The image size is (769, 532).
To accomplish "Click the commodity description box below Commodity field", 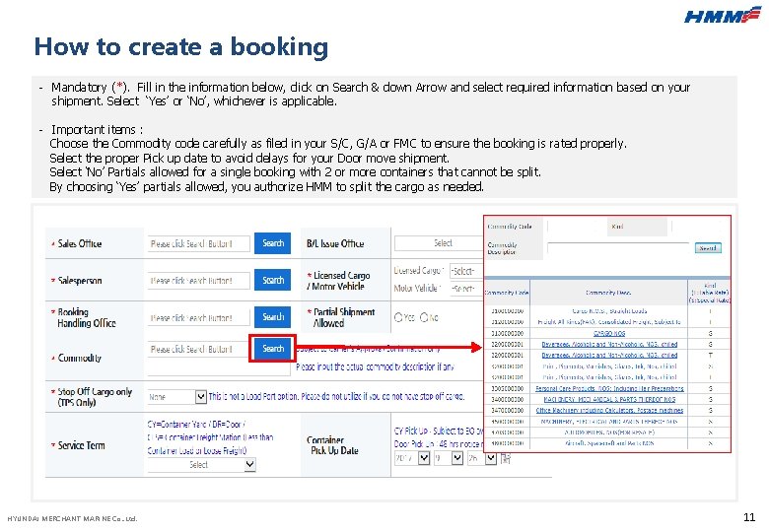I will pyautogui.click(x=219, y=366).
